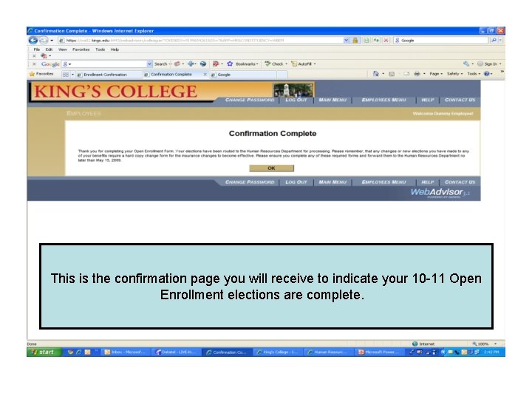The image size is (532, 399).
Task: Click the Bookmarks star icon
Action: 230,64
